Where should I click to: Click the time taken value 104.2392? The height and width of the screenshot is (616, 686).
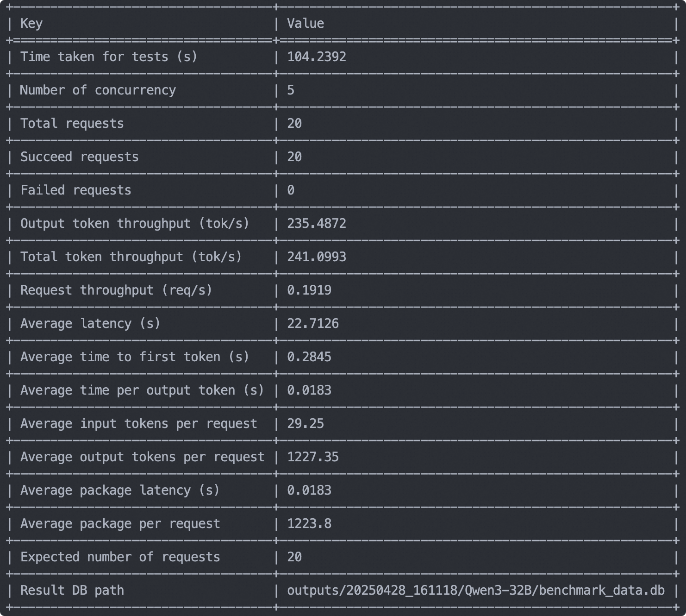click(317, 57)
